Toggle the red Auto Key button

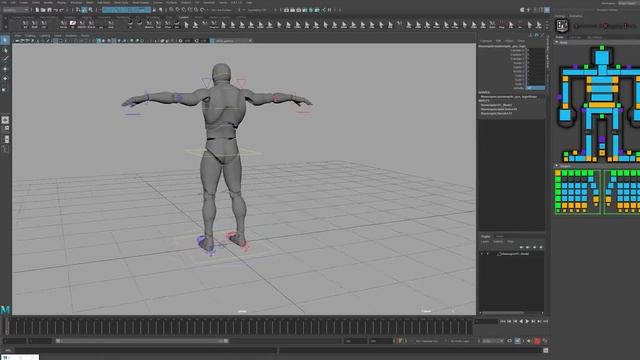[537, 341]
